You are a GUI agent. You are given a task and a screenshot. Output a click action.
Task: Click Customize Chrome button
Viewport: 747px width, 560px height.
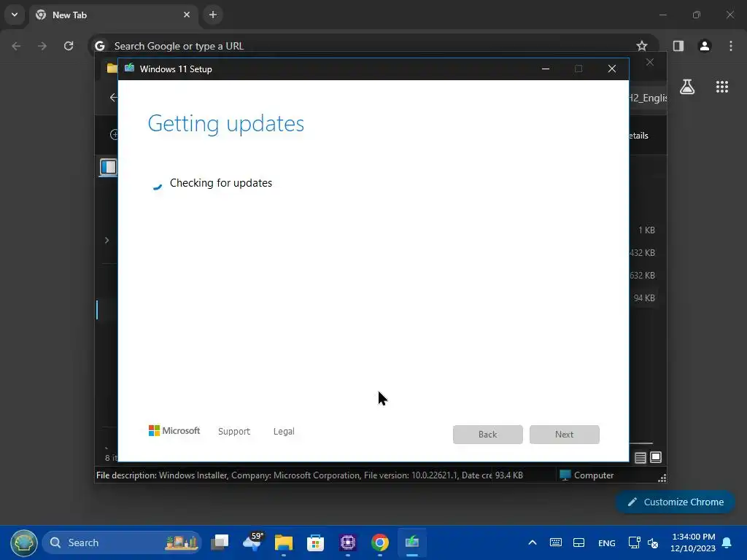point(675,502)
